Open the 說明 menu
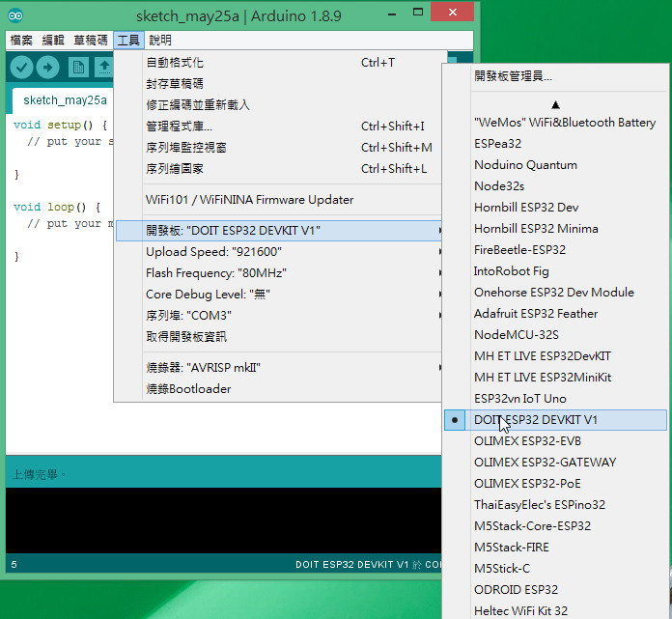 click(160, 41)
